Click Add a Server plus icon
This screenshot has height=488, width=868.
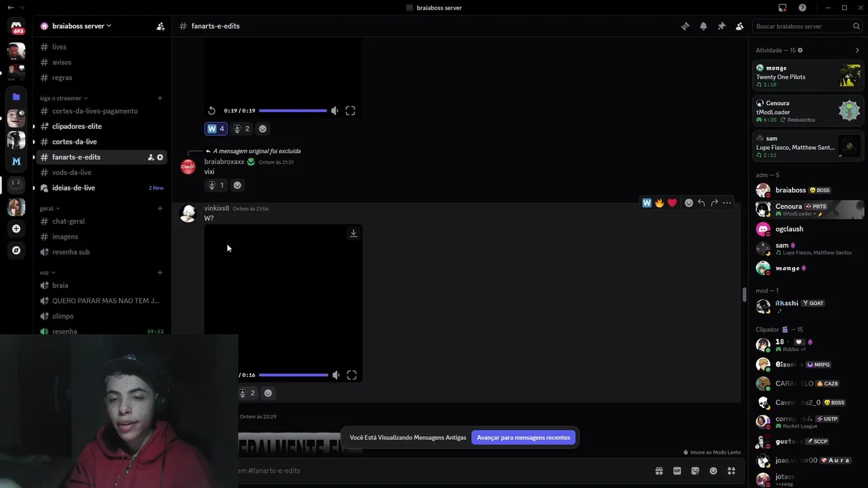(16, 228)
